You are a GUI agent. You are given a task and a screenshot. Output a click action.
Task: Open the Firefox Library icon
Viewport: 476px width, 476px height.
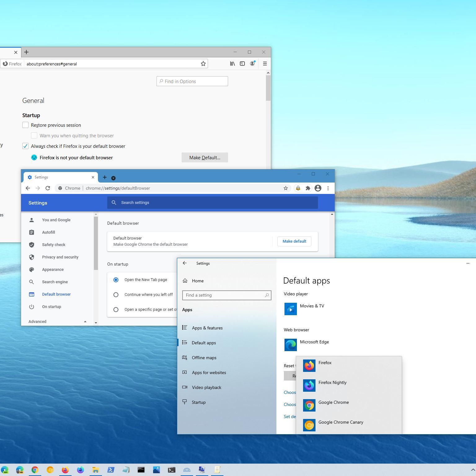pyautogui.click(x=232, y=64)
